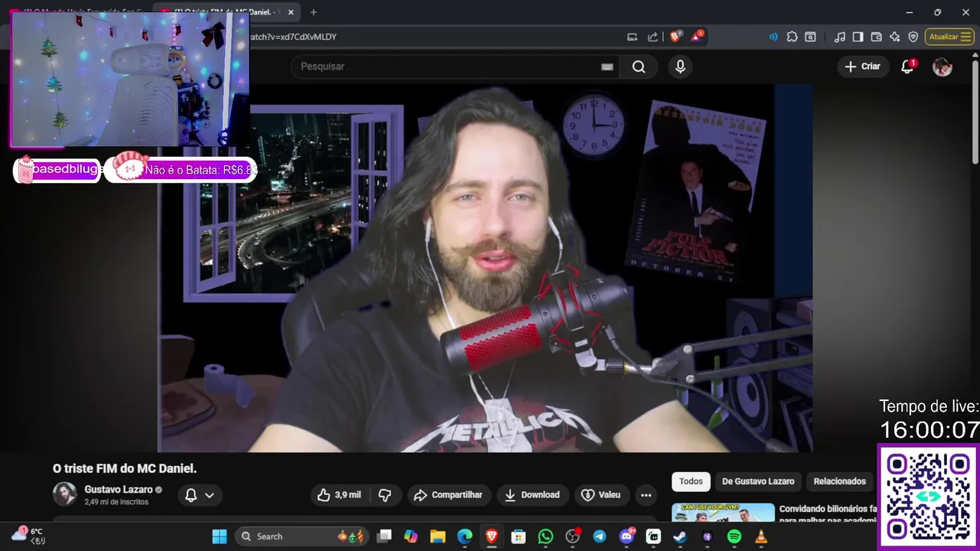Screen dimensions: 980x551
Task: Open the Convidando bilionários suggested video thumbnail
Action: pyautogui.click(x=723, y=514)
